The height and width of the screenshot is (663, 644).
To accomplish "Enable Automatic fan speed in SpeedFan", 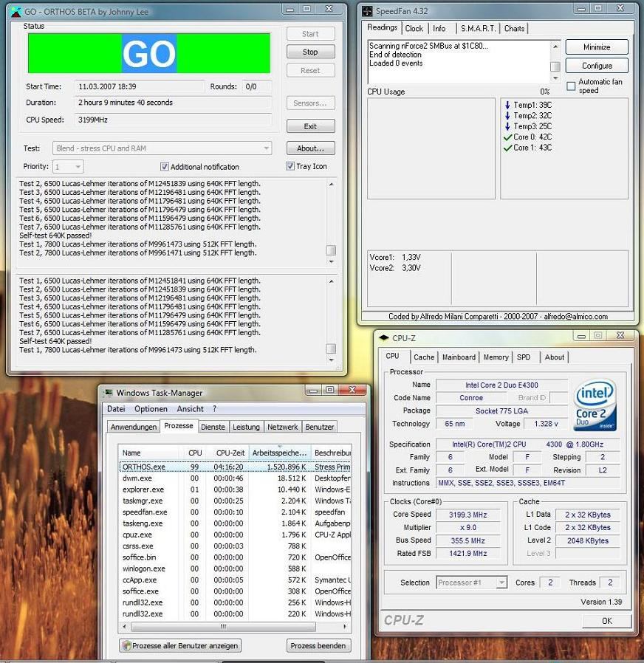I will pos(571,86).
